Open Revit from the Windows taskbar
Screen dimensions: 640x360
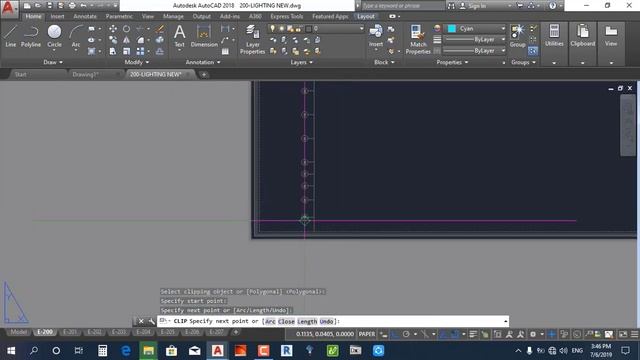pyautogui.click(x=287, y=351)
